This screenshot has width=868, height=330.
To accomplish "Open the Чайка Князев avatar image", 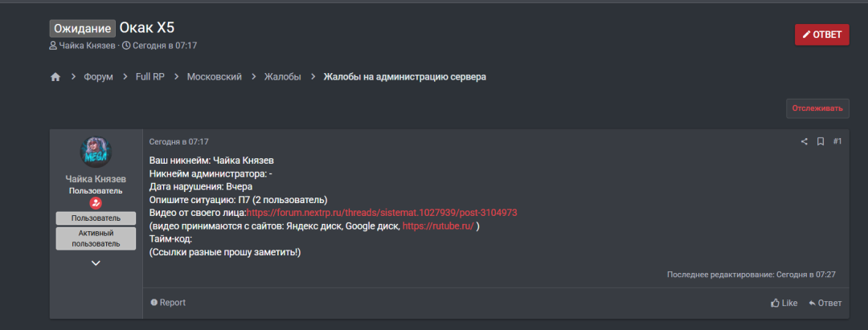I will [96, 153].
